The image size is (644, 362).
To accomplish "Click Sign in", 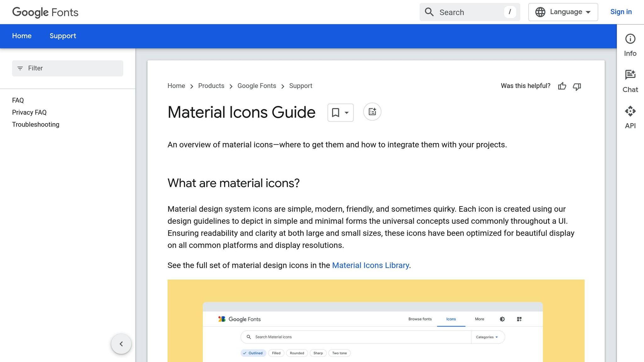I will coord(621,12).
